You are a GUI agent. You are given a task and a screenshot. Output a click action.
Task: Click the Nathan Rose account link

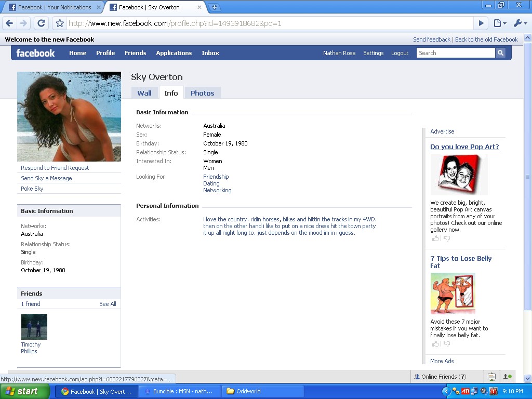coord(339,53)
